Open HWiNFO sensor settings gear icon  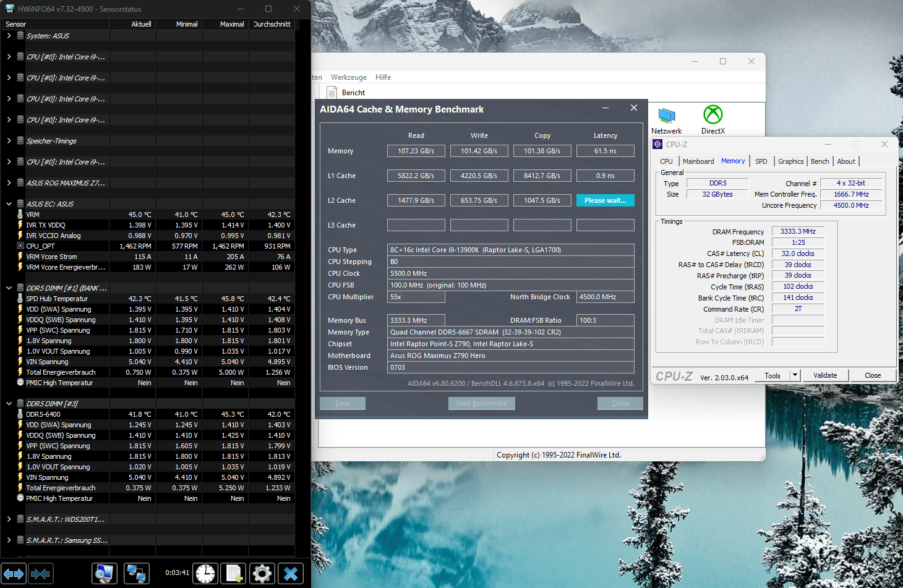[x=262, y=574]
